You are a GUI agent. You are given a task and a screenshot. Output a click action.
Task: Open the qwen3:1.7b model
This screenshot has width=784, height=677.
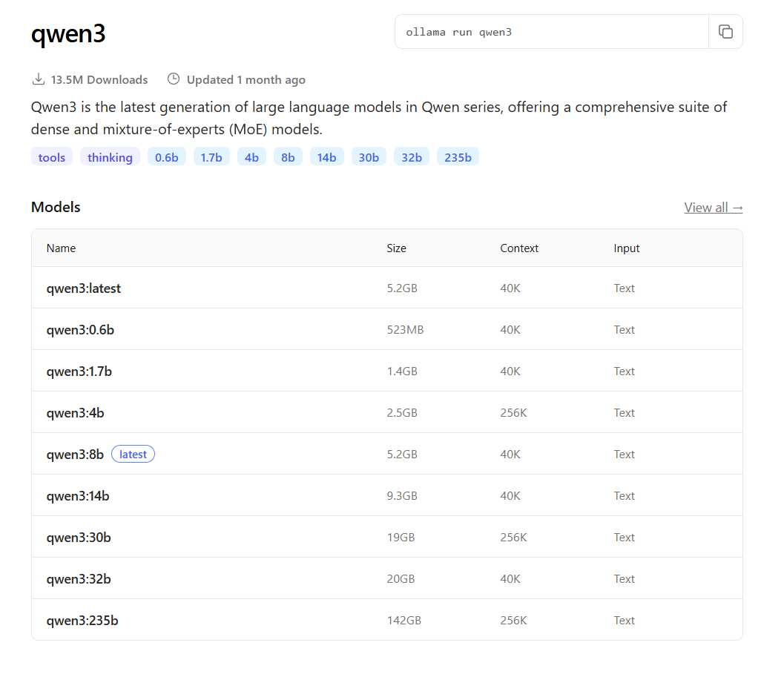79,371
